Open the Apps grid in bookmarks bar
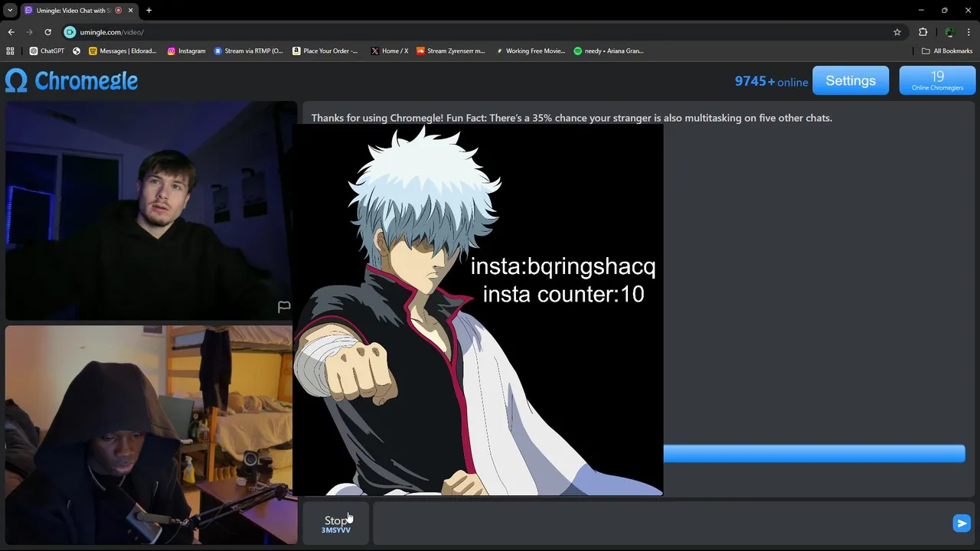 (10, 51)
